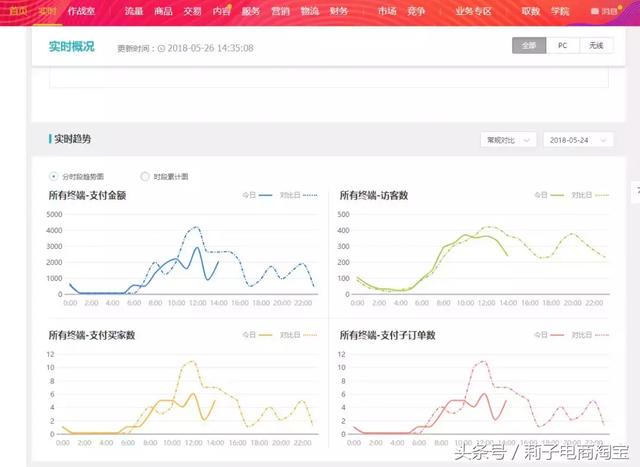Open the 服务 menu
This screenshot has height=467, width=640.
(251, 11)
